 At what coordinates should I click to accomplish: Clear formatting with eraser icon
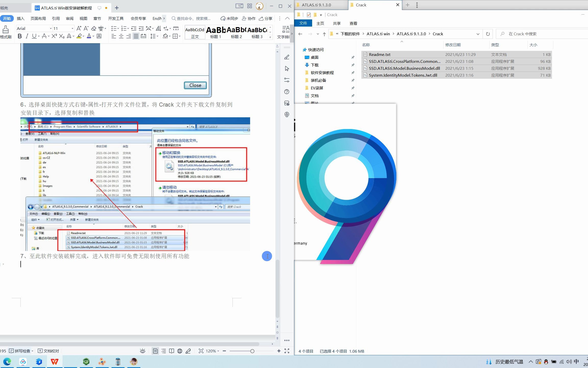point(94,28)
